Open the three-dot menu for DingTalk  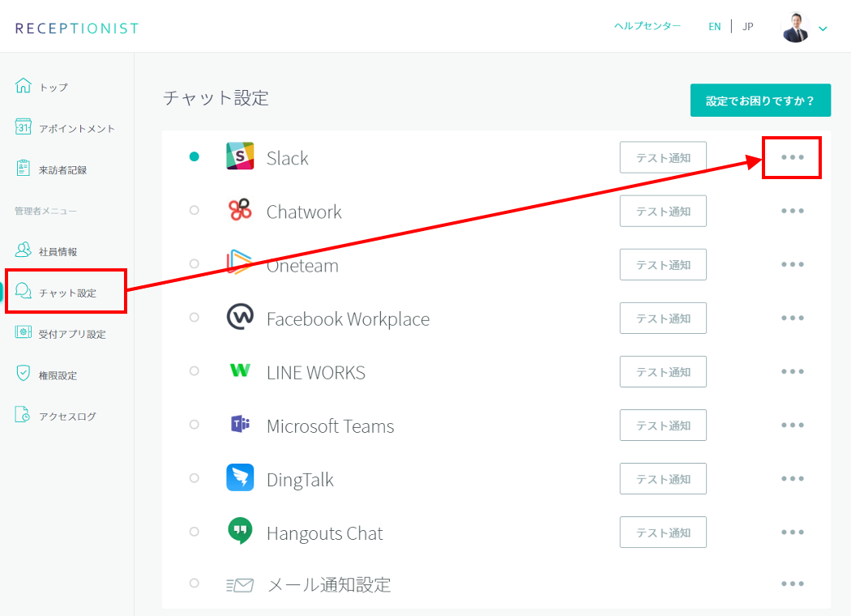pos(792,478)
